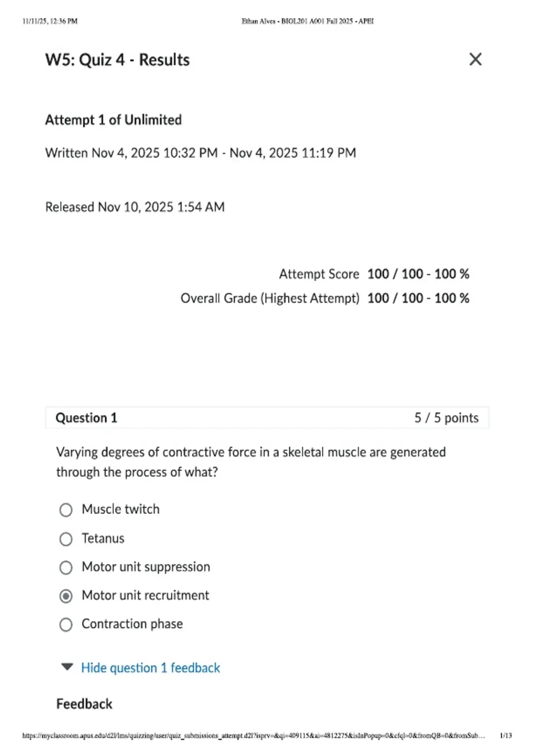Click the W5: Quiz 4 - Results heading
Image resolution: width=534 pixels, height=756 pixels.
117,60
